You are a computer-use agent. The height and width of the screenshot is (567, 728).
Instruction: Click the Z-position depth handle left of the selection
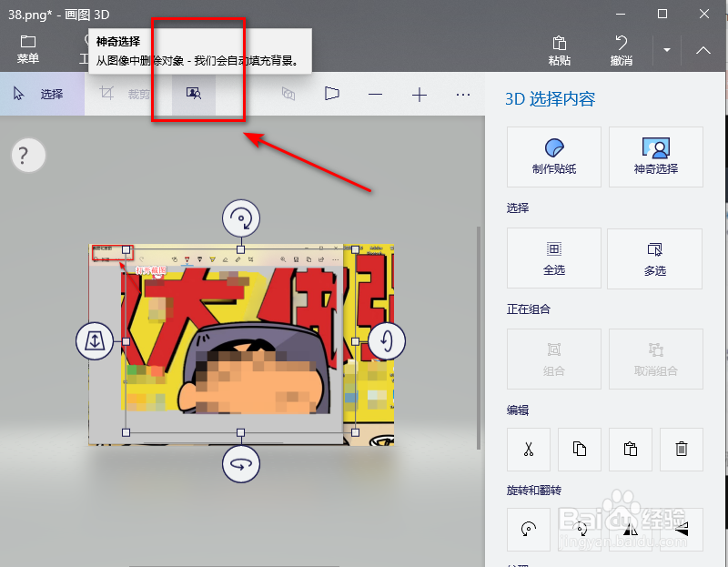pos(95,341)
